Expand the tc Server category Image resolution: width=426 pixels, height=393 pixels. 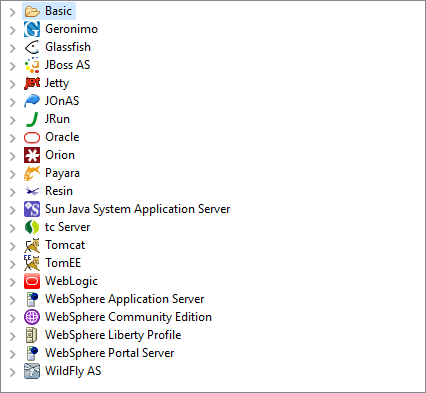point(13,228)
